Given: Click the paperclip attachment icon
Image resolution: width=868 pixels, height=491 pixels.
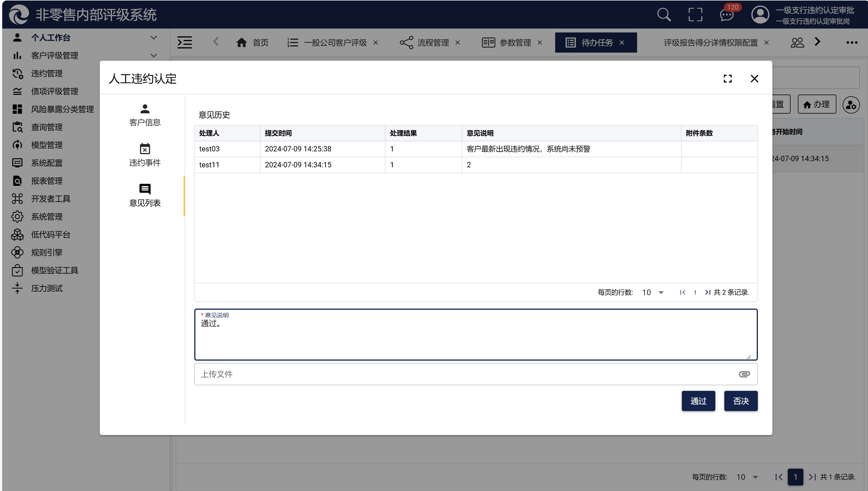Looking at the screenshot, I should pos(744,374).
